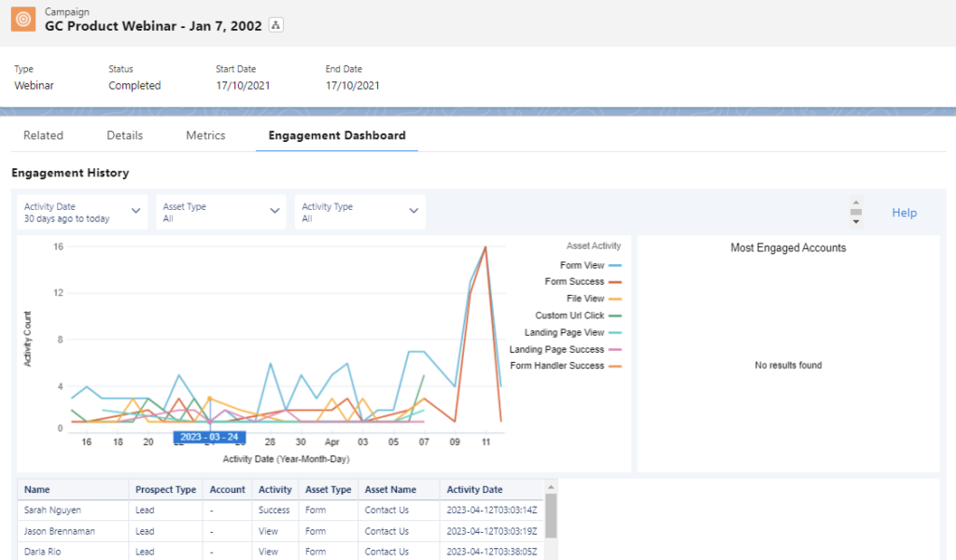Image resolution: width=956 pixels, height=560 pixels.
Task: Toggle the Custom Url Click legend entry
Action: click(578, 315)
